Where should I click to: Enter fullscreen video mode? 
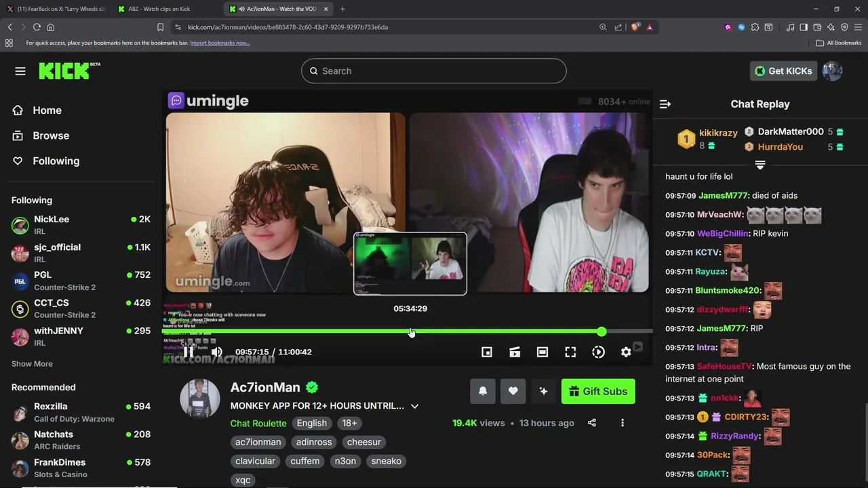pyautogui.click(x=570, y=352)
